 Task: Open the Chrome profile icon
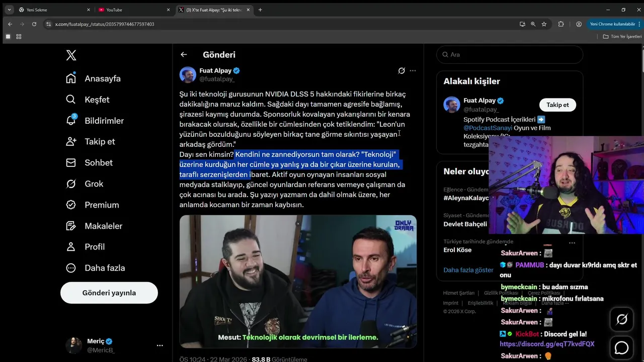[x=579, y=24]
